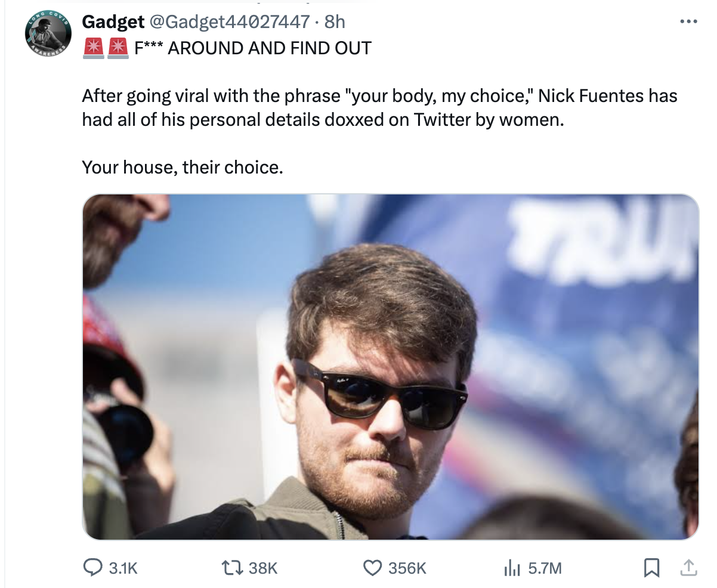Click the "Your house, their choice." line
717x588 pixels.
(x=183, y=168)
